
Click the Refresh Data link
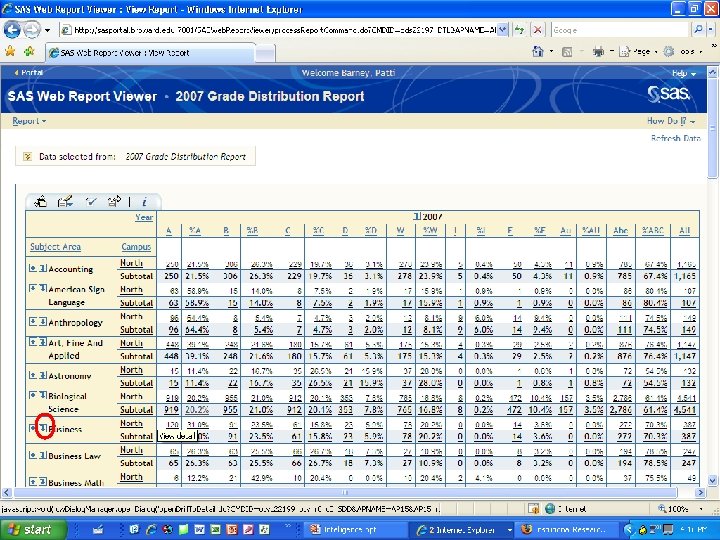[675, 138]
